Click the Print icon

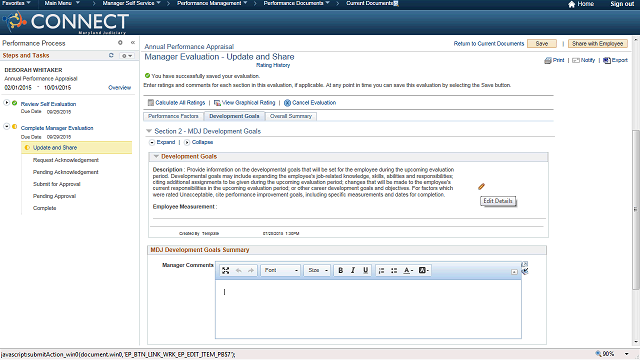(x=548, y=60)
